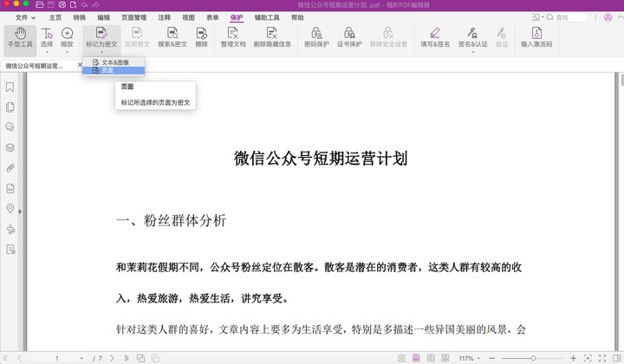Click the 标记为密文 redaction mark icon
The width and height of the screenshot is (624, 364).
101,33
